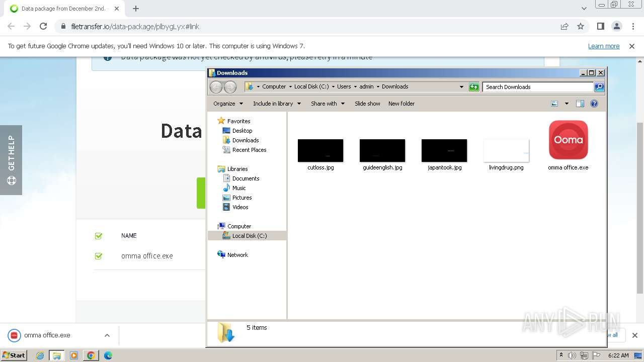644x362 pixels.
Task: Create a New folder
Action: pos(401,104)
